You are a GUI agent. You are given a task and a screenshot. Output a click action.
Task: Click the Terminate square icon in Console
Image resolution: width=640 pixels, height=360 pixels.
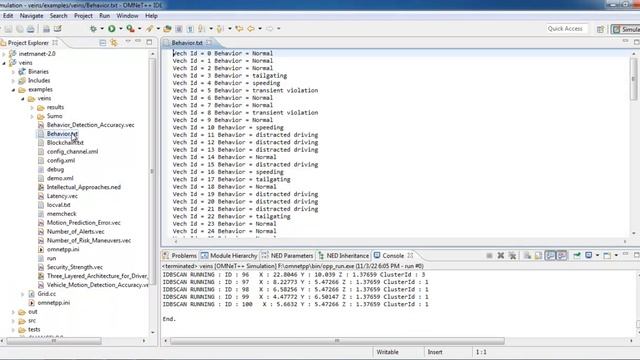click(489, 256)
